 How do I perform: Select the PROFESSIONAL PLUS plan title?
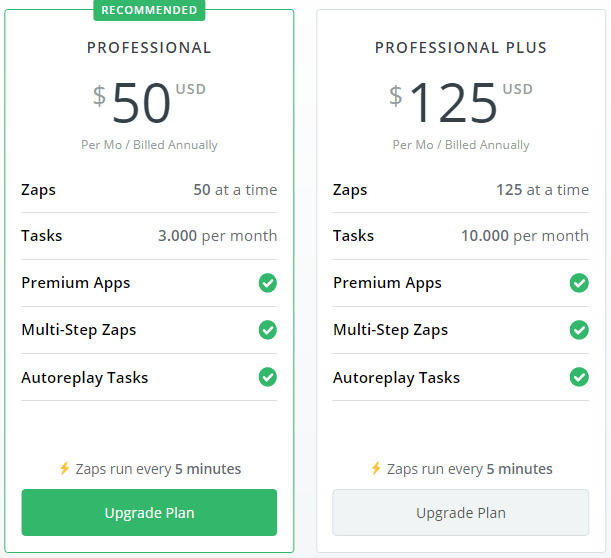pyautogui.click(x=461, y=48)
